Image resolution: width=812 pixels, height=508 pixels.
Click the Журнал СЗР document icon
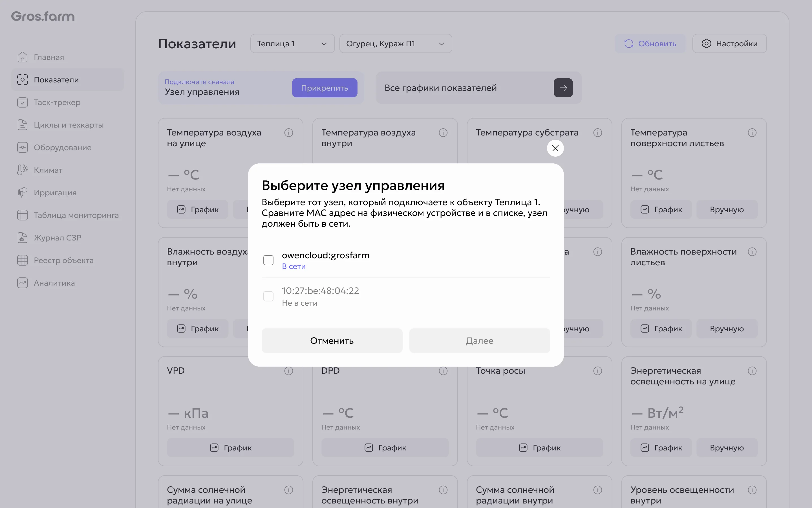coord(23,238)
